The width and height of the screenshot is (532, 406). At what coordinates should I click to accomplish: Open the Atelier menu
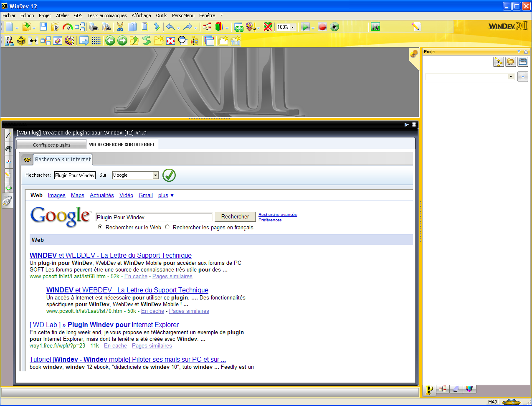(62, 15)
